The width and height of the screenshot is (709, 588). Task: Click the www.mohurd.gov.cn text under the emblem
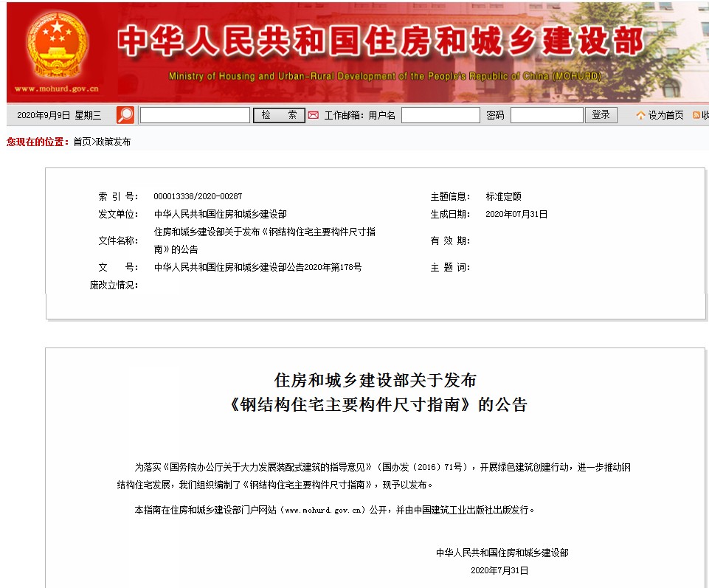(x=56, y=89)
